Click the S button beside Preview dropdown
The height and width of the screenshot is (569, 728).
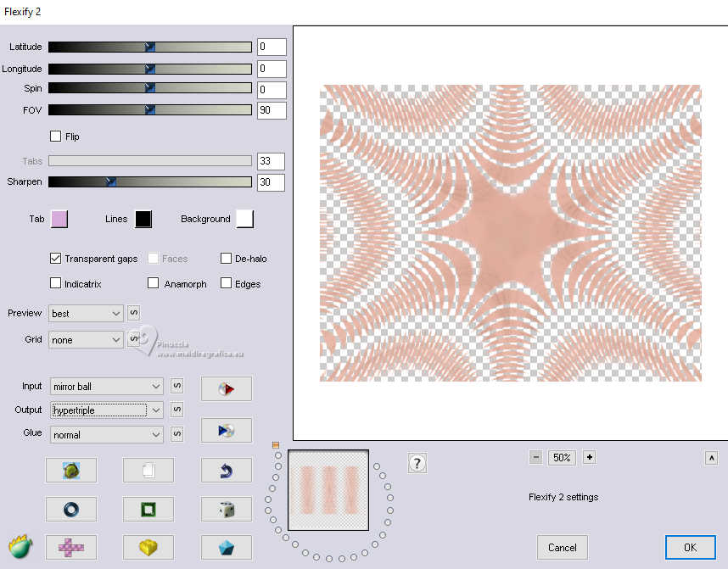(134, 313)
